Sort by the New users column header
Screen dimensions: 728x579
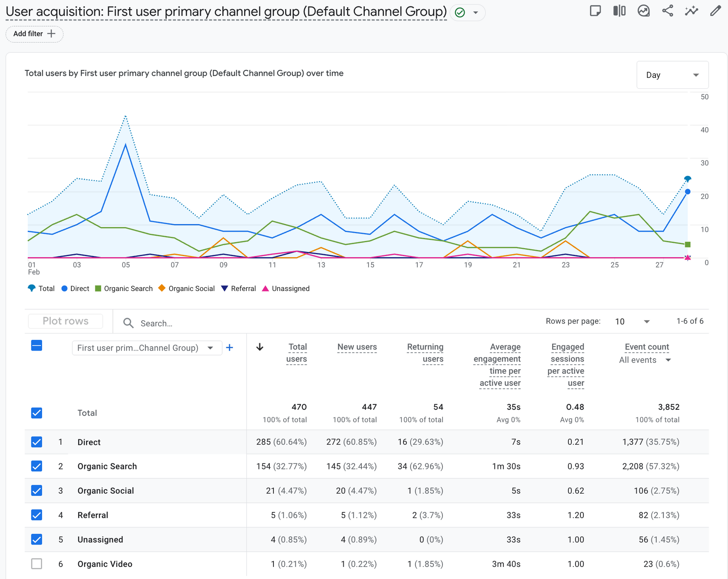[x=357, y=347]
